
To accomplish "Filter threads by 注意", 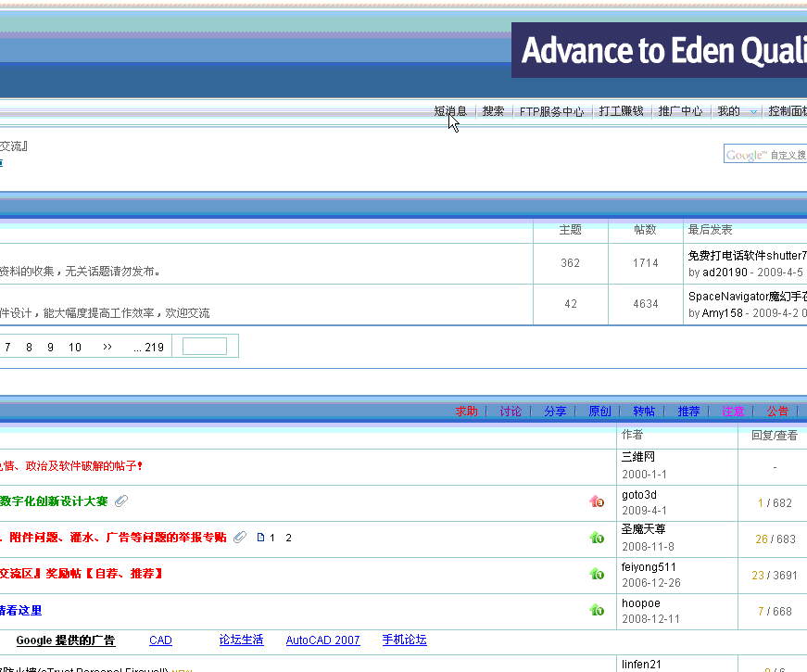I will [x=733, y=412].
